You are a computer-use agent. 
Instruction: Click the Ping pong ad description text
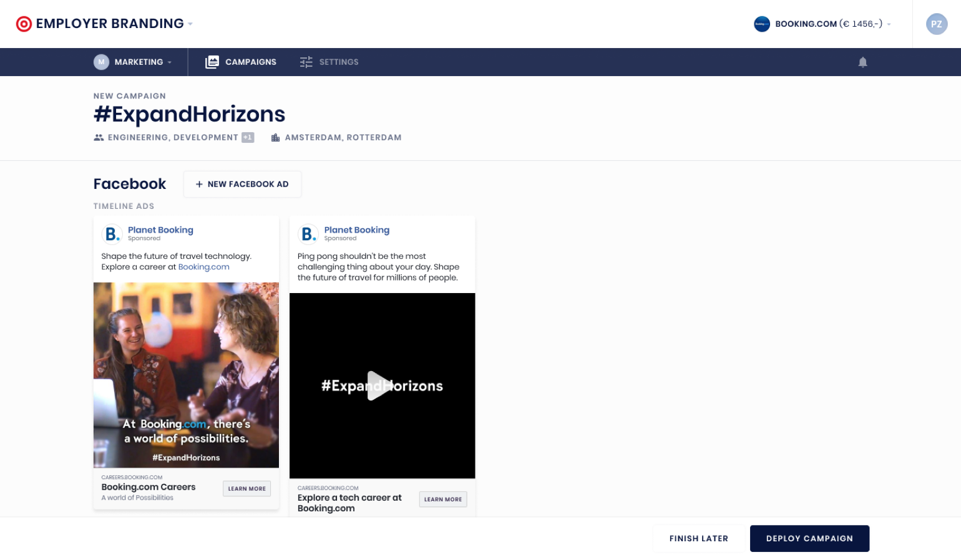[378, 267]
